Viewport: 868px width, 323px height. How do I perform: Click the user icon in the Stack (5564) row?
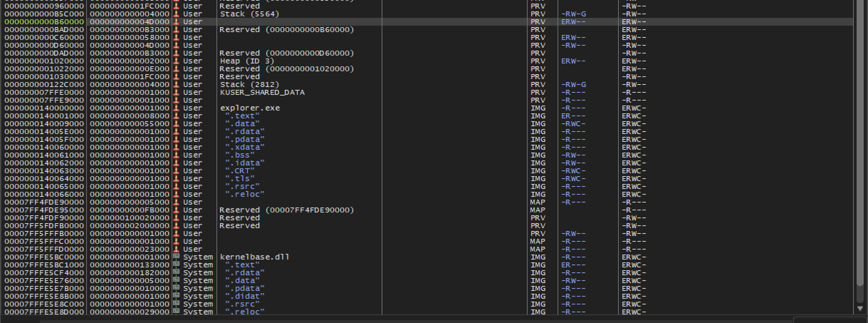(176, 14)
